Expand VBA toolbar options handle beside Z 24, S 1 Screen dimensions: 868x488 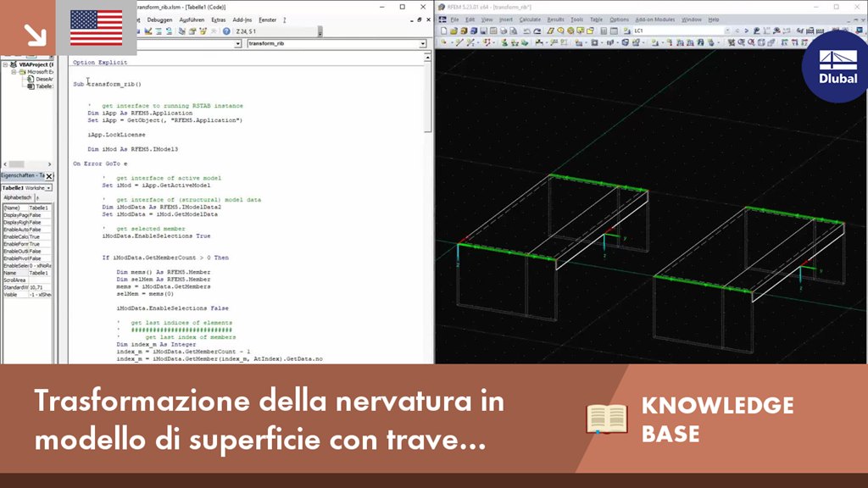coord(320,32)
